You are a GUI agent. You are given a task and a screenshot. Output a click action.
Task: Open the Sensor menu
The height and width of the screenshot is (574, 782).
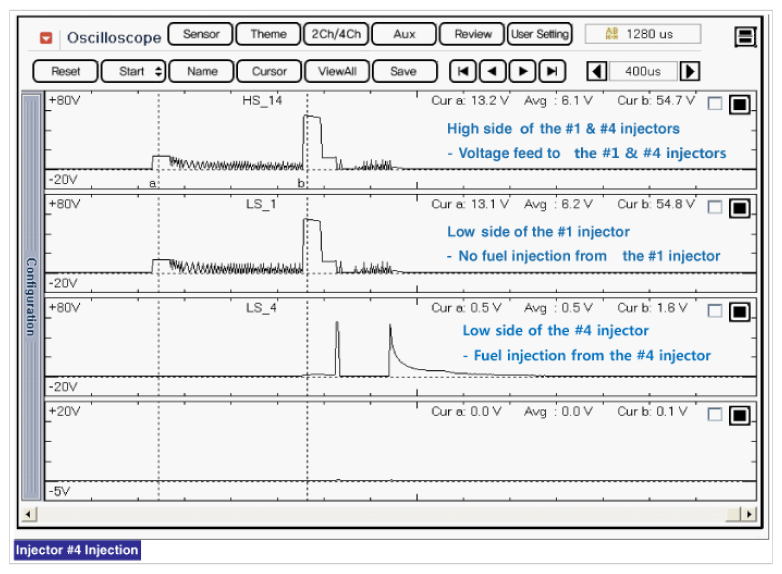click(x=200, y=34)
